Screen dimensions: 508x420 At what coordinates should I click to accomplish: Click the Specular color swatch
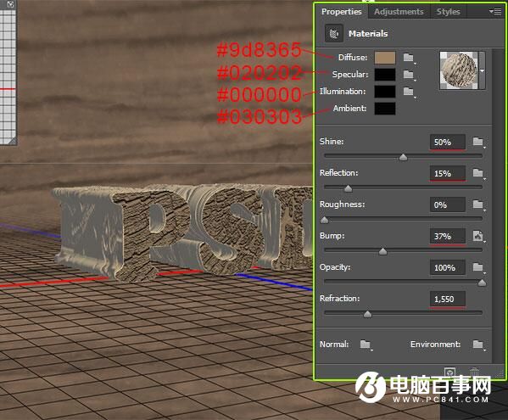point(385,75)
